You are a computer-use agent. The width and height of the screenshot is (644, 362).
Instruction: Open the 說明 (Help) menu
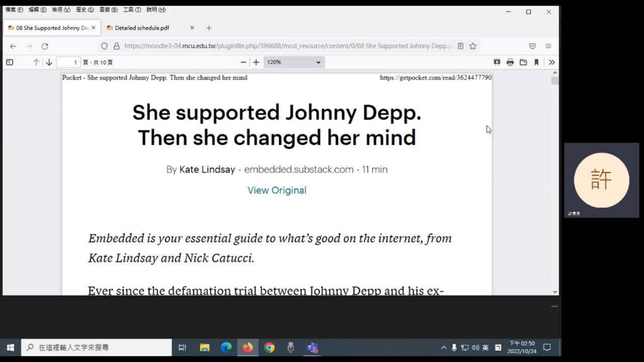tap(155, 10)
